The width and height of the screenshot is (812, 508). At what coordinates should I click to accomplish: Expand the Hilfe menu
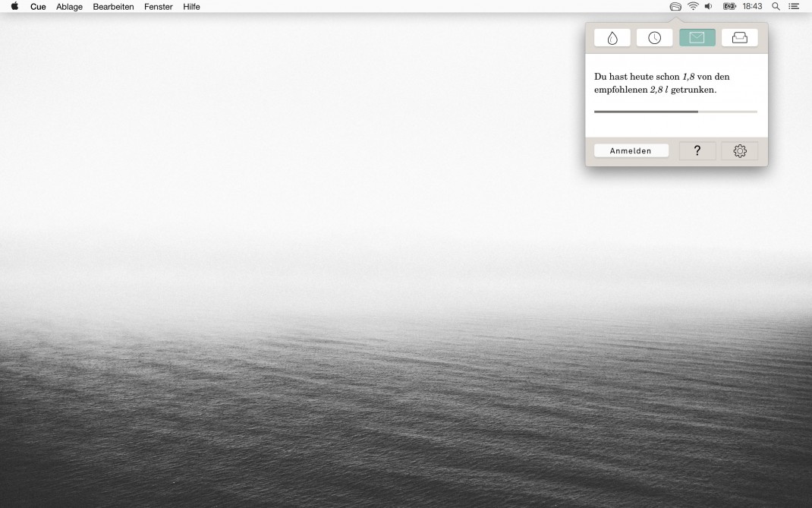(191, 7)
